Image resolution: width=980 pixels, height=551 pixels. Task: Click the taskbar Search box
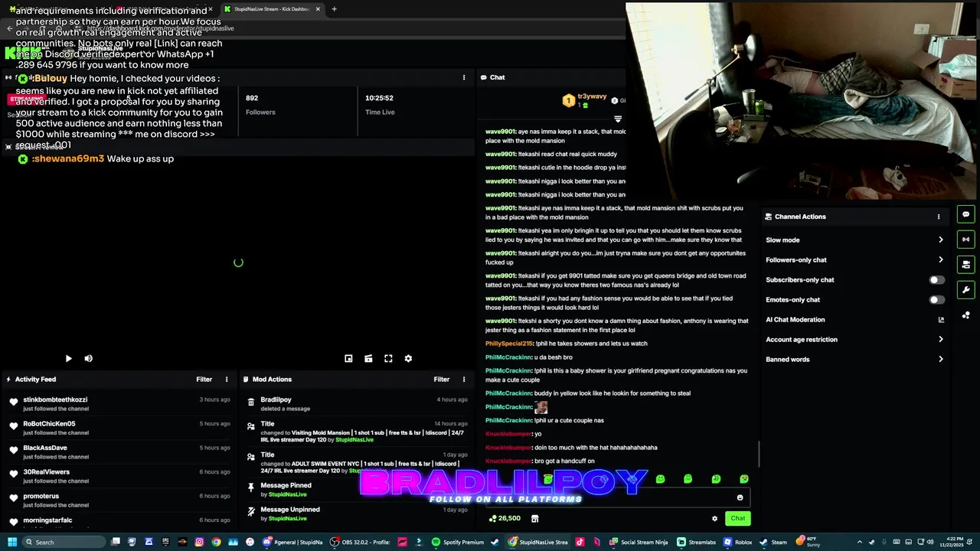pyautogui.click(x=65, y=542)
